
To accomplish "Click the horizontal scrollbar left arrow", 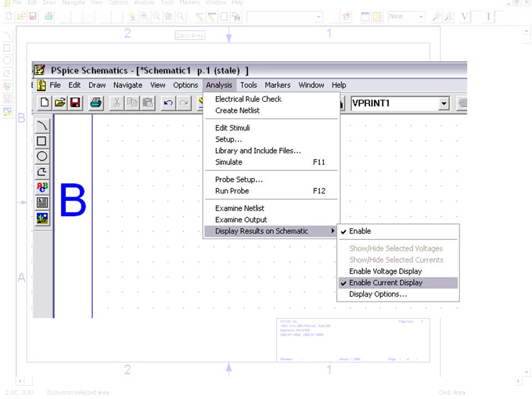I will point(20,381).
